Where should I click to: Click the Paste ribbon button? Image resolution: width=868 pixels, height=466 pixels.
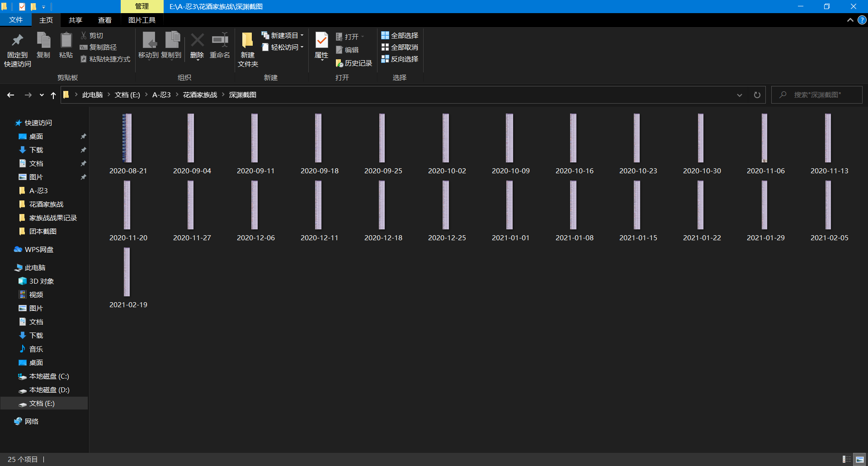click(x=66, y=46)
